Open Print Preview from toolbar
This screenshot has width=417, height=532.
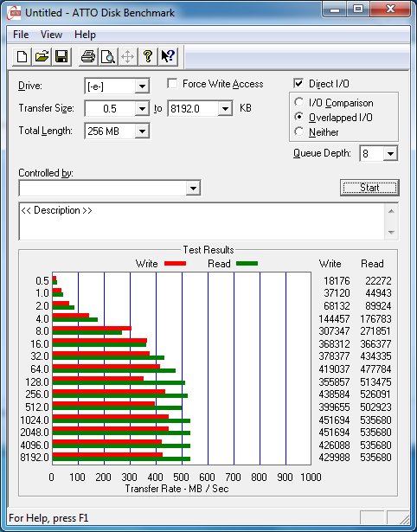click(x=108, y=57)
